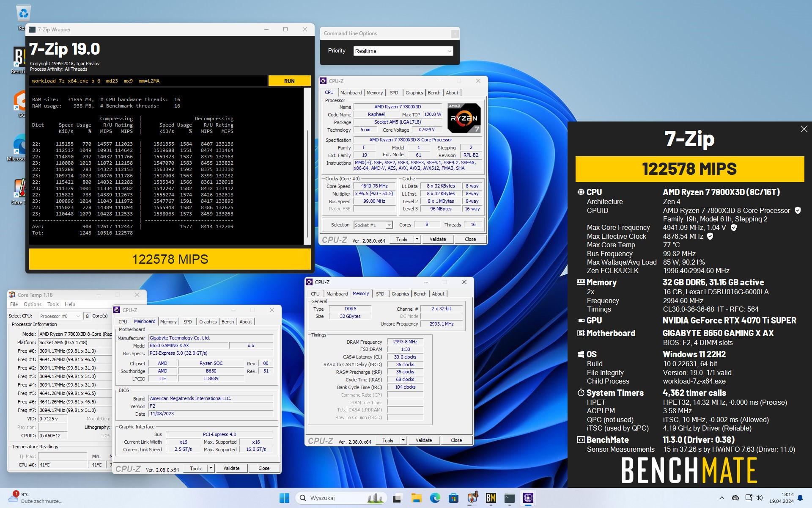Click the yellow 122578 MIPS banner in 7-Zip Wrapper
812x508 pixels.
click(x=170, y=259)
